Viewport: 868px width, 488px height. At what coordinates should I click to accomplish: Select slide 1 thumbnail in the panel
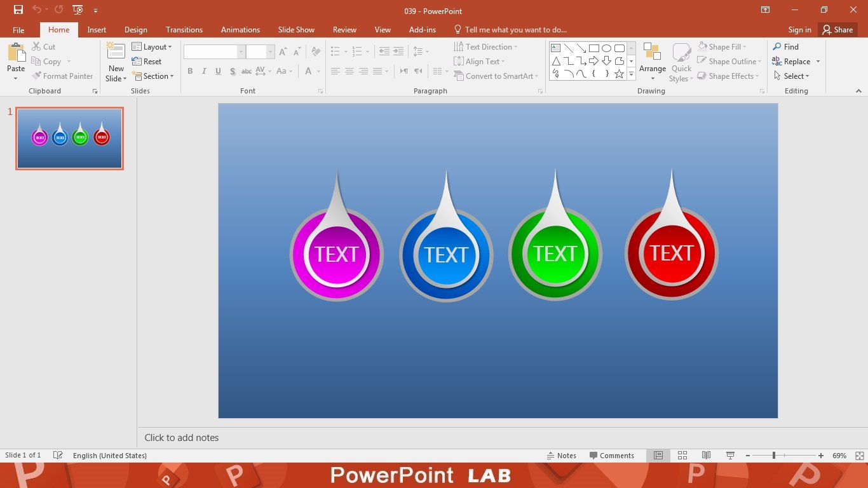[69, 139]
